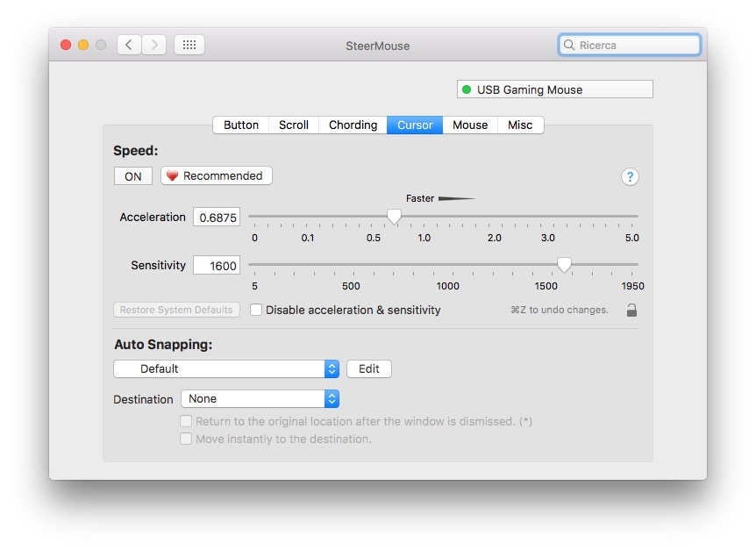
Task: Show all preferences grid icon
Action: 189,45
